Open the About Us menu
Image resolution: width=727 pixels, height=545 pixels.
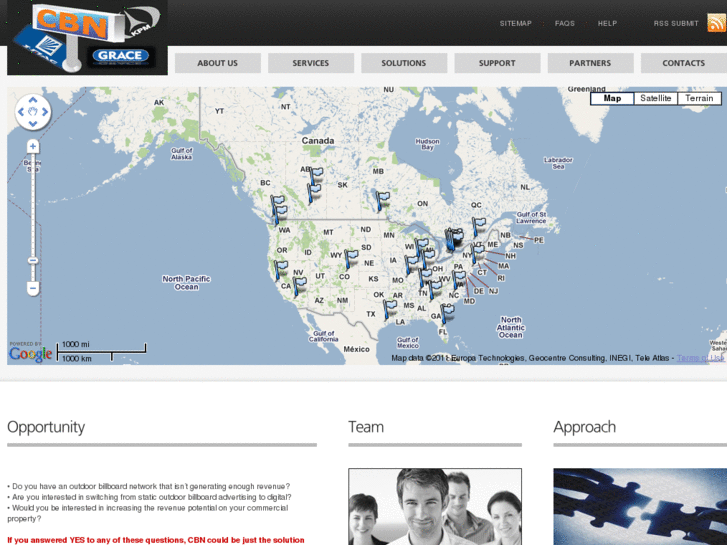click(217, 63)
